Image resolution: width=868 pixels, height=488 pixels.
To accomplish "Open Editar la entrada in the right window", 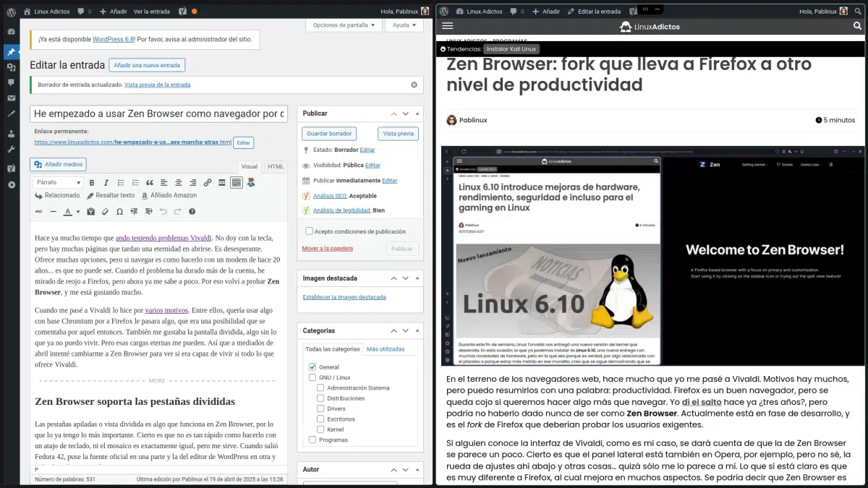I will click(x=594, y=12).
